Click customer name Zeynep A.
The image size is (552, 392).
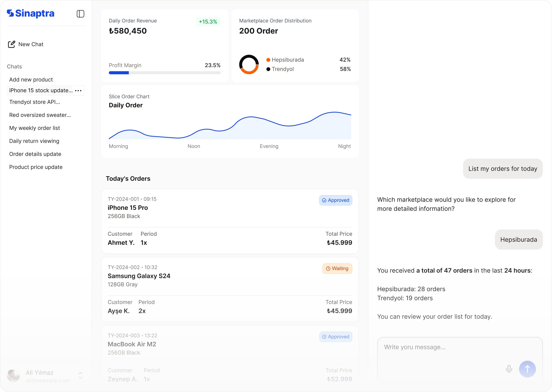(x=123, y=379)
